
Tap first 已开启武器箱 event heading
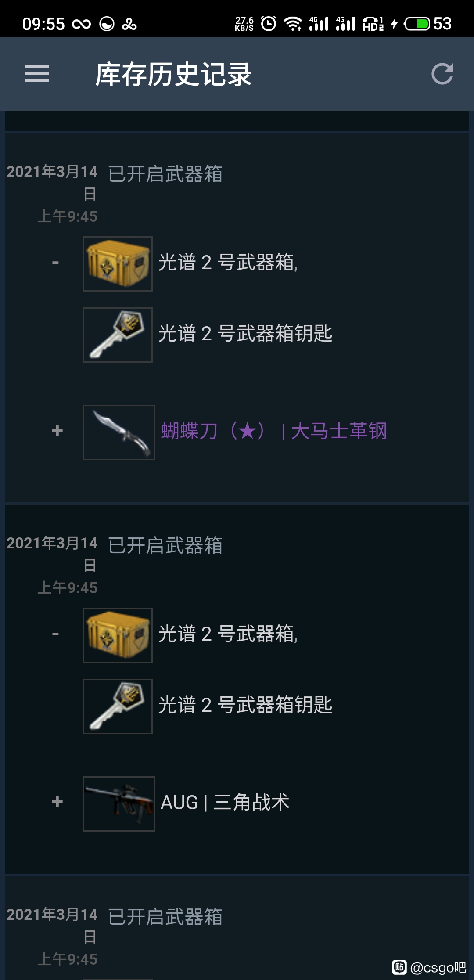click(165, 174)
